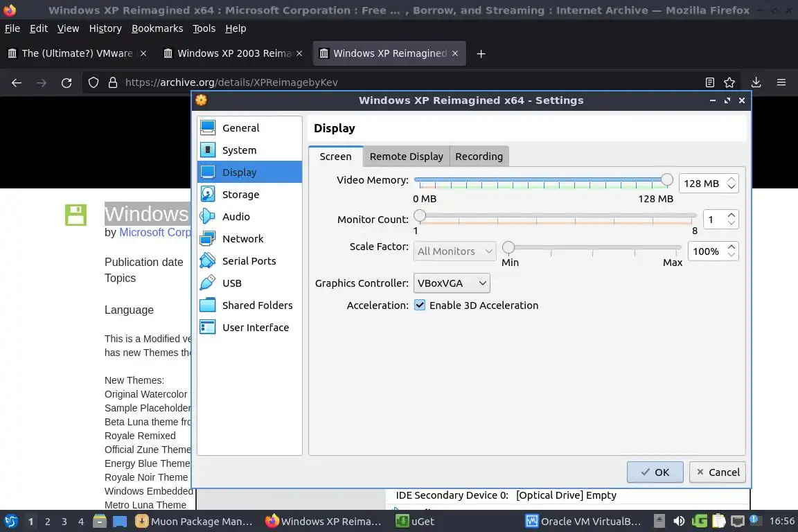
Task: Open Firefox hamburger application menu
Action: pos(781,82)
